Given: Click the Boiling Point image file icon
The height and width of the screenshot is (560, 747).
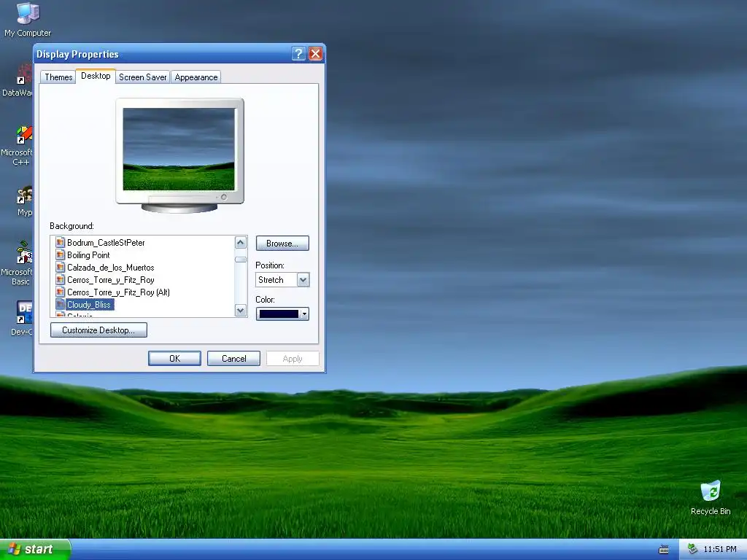Looking at the screenshot, I should pos(60,254).
